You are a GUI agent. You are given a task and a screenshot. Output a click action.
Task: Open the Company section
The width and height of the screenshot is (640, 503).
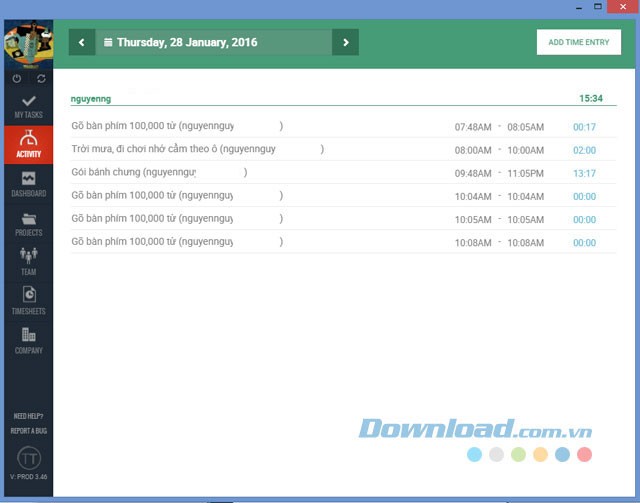[28, 340]
